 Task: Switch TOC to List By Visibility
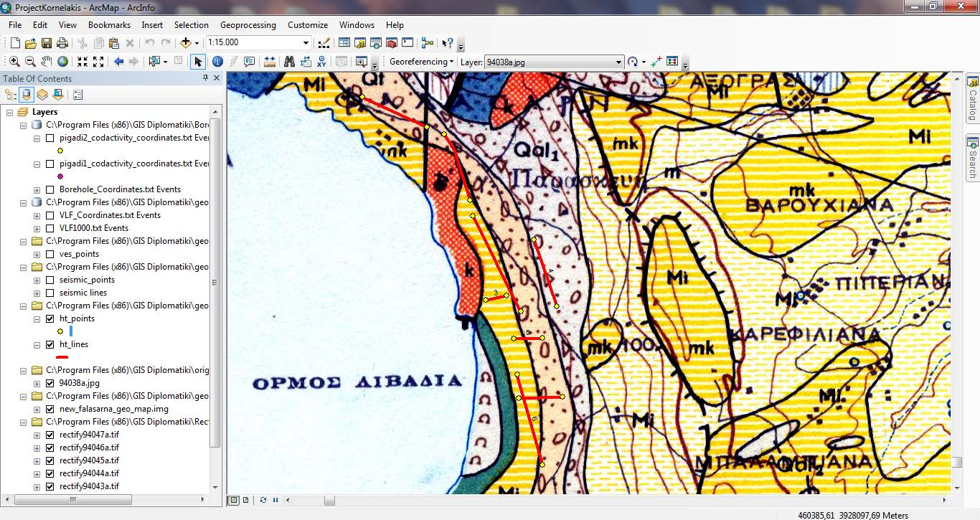tap(42, 94)
